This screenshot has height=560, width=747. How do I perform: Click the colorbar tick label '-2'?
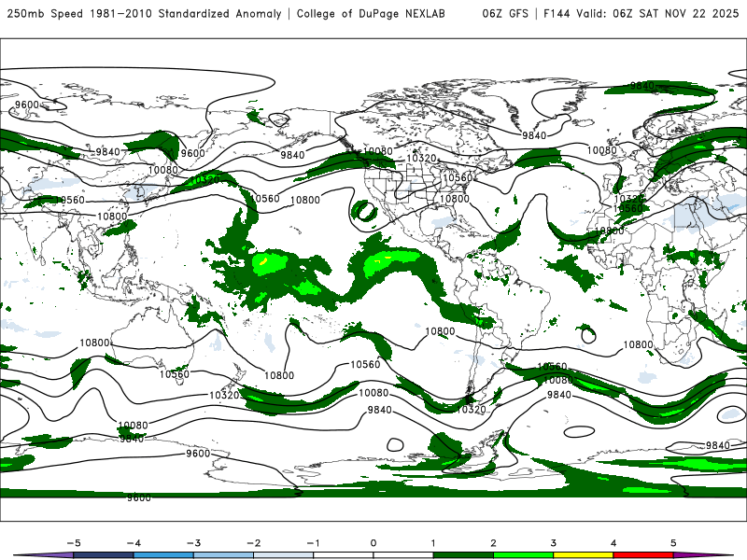click(x=254, y=543)
